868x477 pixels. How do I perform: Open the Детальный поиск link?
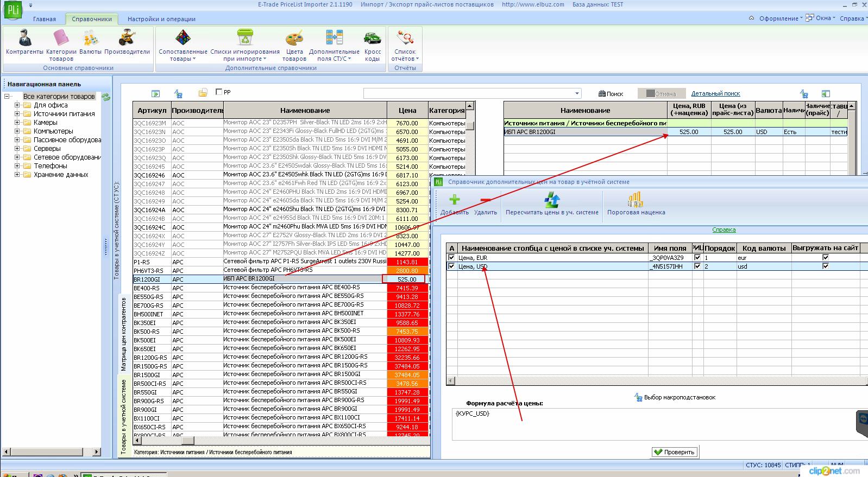point(715,94)
